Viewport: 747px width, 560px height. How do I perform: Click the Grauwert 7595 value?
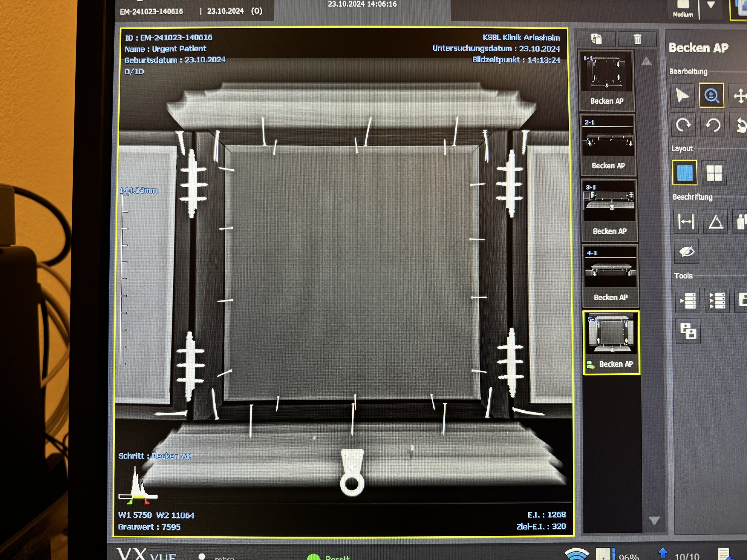coord(149,527)
